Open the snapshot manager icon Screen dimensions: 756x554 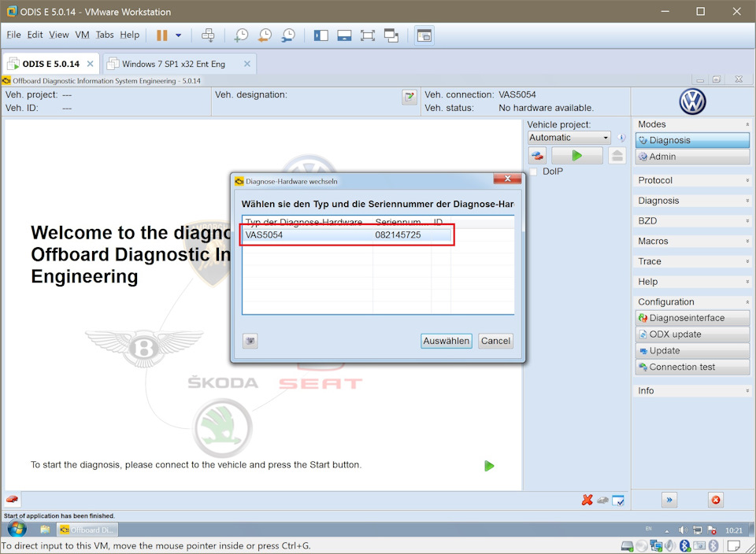pos(288,35)
